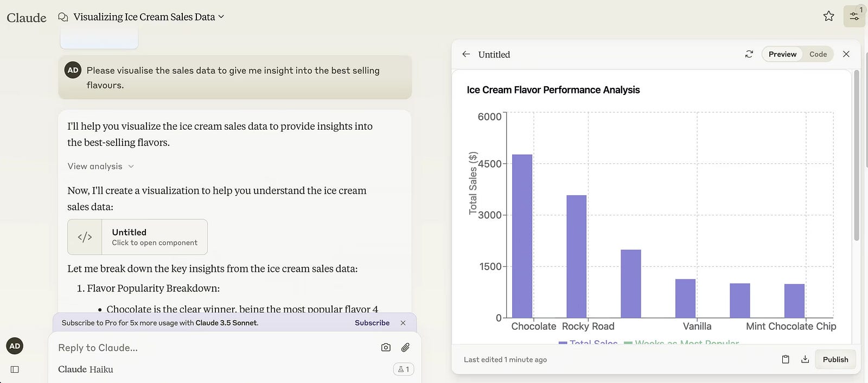Click the chat bubbles icon beside title
This screenshot has height=383, width=868.
[63, 17]
